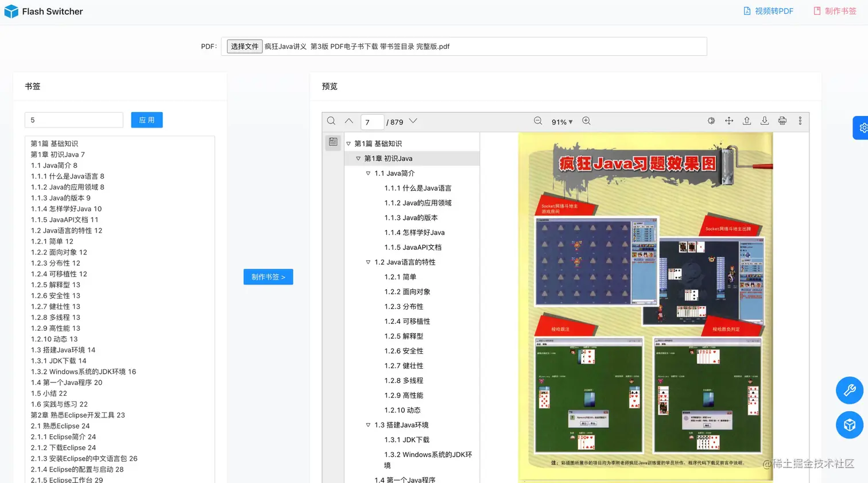
Task: Go to the next PDF page
Action: 413,121
